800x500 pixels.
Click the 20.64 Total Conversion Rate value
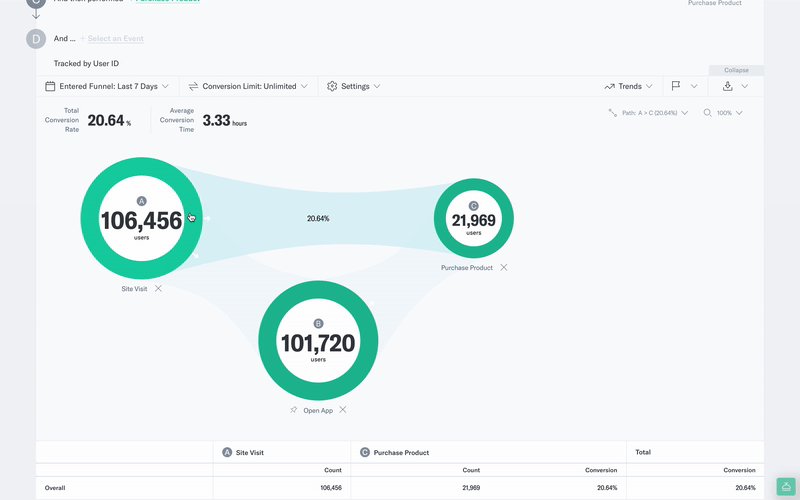click(x=109, y=120)
